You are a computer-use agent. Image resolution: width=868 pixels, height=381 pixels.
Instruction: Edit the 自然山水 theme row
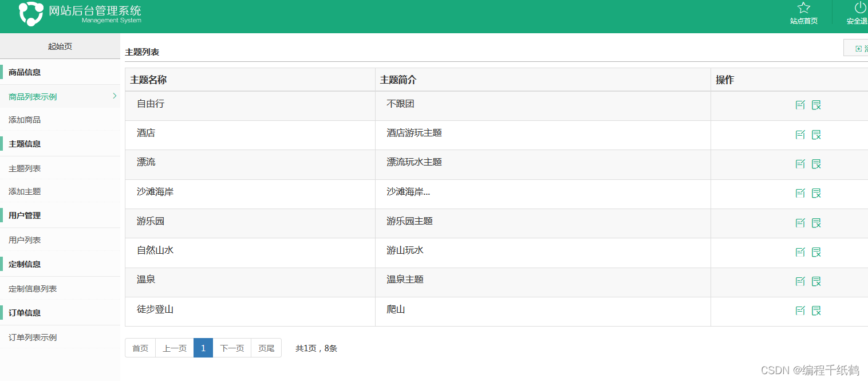(x=800, y=252)
